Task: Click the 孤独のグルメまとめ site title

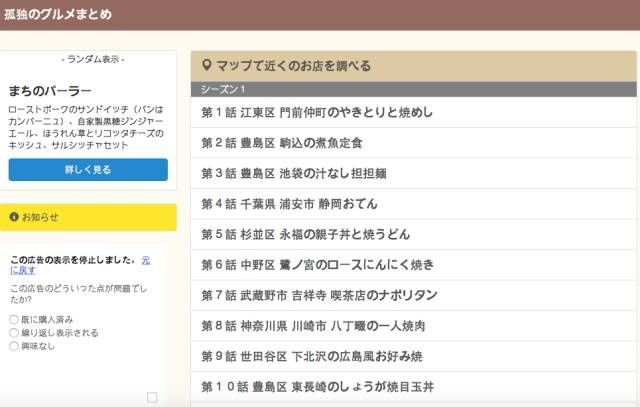Action: pyautogui.click(x=58, y=14)
